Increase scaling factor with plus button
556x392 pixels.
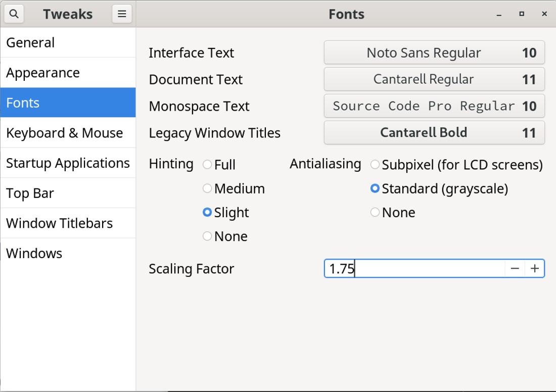(535, 269)
